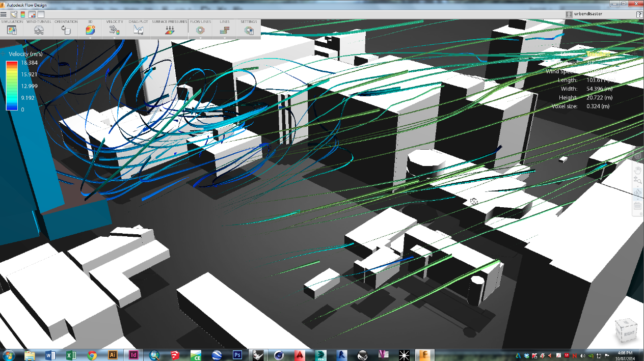The image size is (644, 361).
Task: Click the urbendisaster user account
Action: 587,14
